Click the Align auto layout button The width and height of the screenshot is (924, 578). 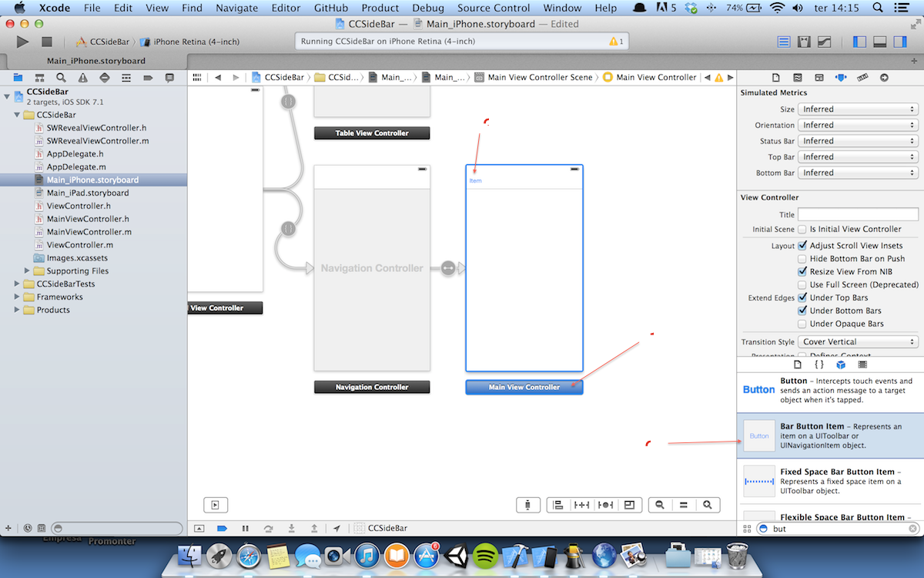tap(559, 505)
